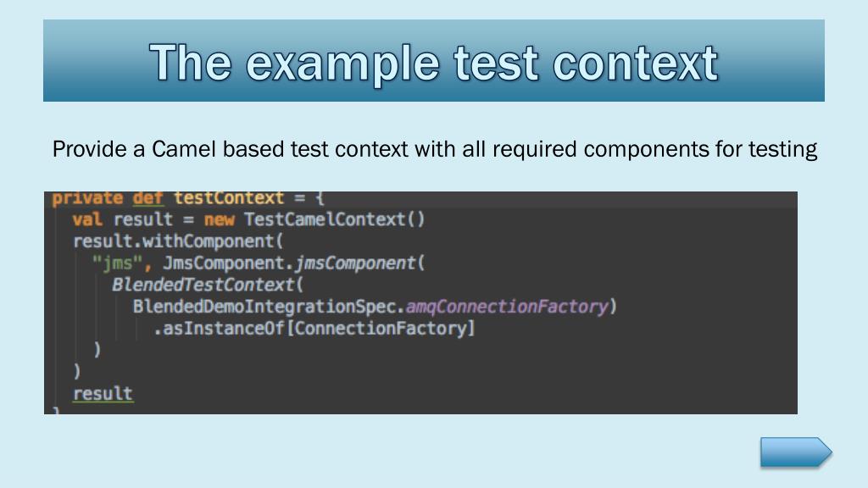This screenshot has width=868, height=488.
Task: Click 'BlendedTestContext(' in the code
Action: coord(209,285)
